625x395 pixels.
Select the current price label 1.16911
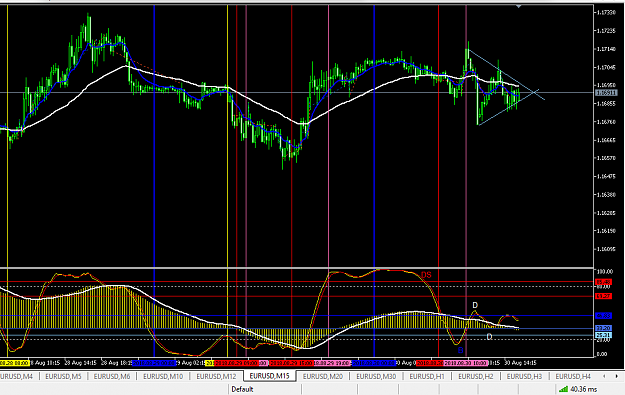(606, 93)
